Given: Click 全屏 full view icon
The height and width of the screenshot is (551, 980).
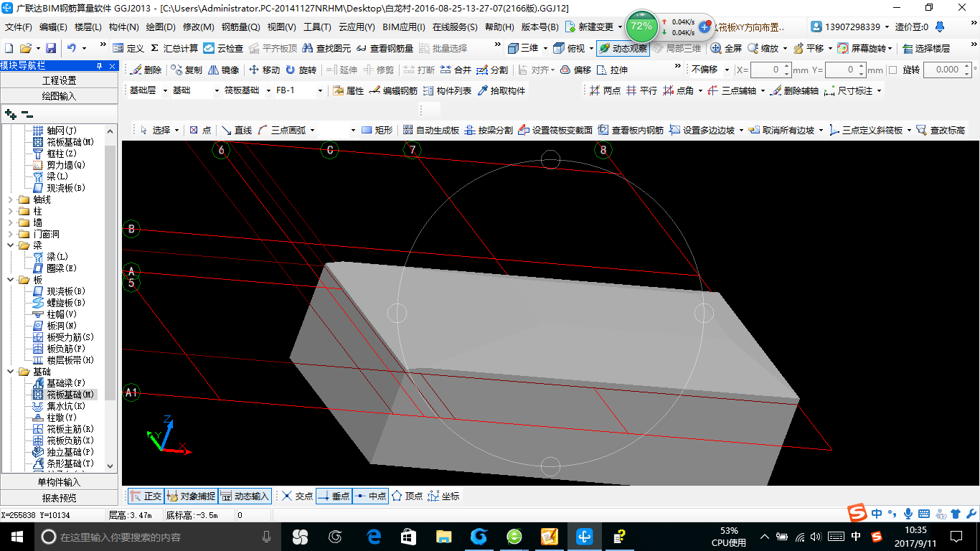Looking at the screenshot, I should pyautogui.click(x=726, y=48).
